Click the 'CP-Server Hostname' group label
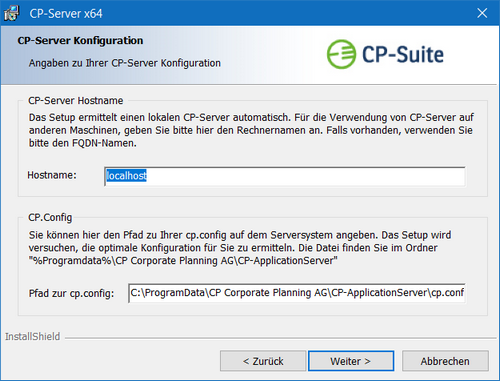Viewport: 500px width, 381px height. tap(76, 101)
